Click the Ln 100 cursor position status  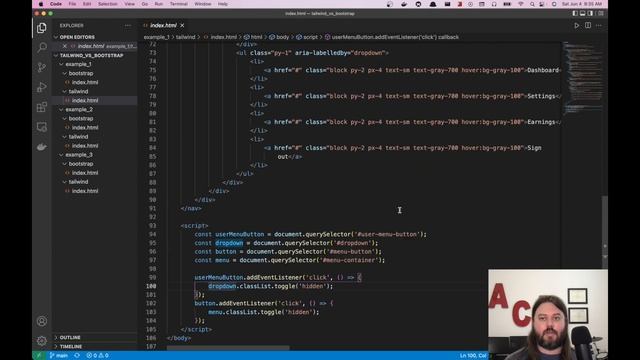[473, 356]
